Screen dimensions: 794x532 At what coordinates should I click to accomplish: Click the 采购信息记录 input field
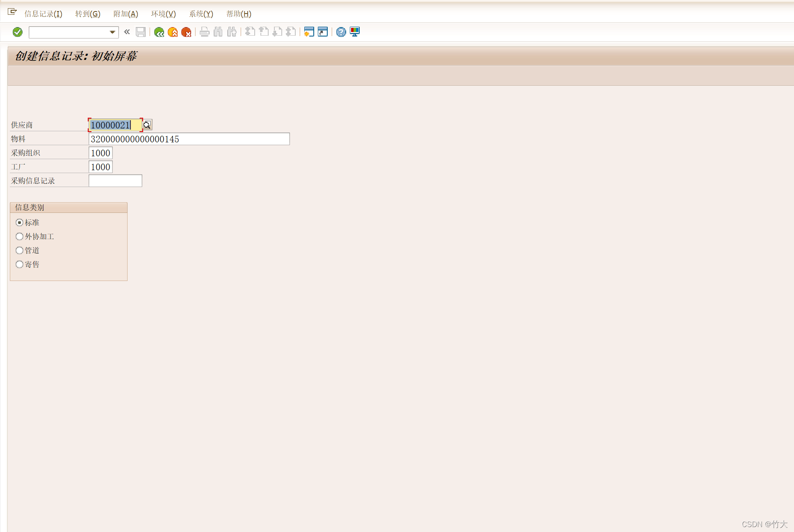click(115, 180)
